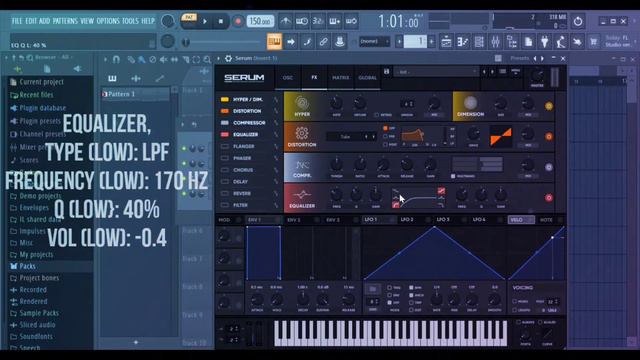Open Plugin database in browser
This screenshot has height=360, width=640.
(x=42, y=108)
